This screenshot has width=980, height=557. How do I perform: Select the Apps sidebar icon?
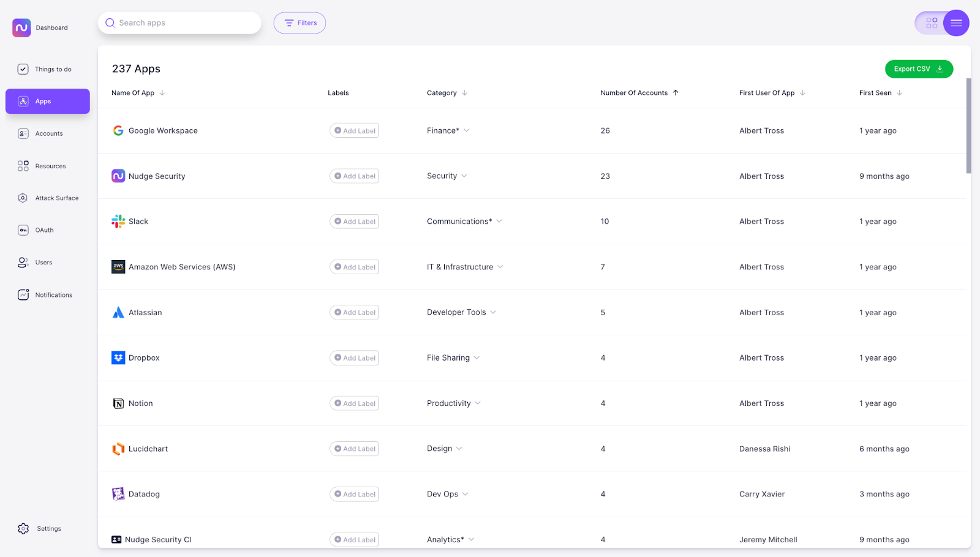pos(23,101)
